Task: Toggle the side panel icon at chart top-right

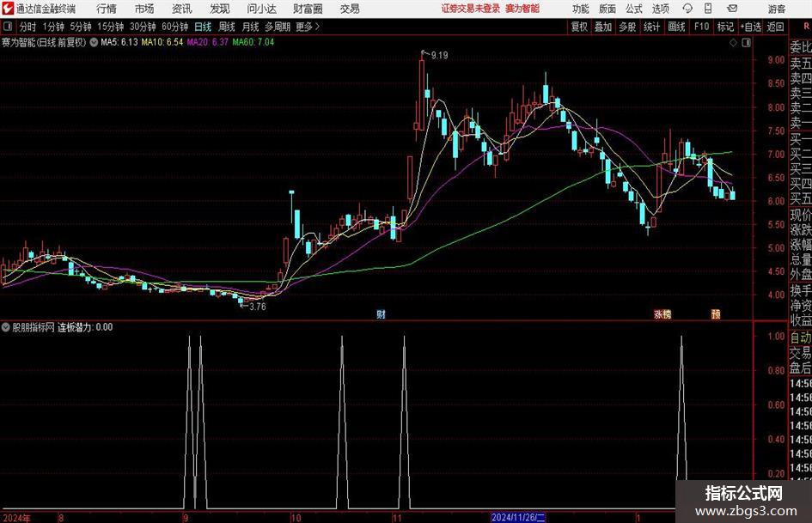Action: click(746, 42)
